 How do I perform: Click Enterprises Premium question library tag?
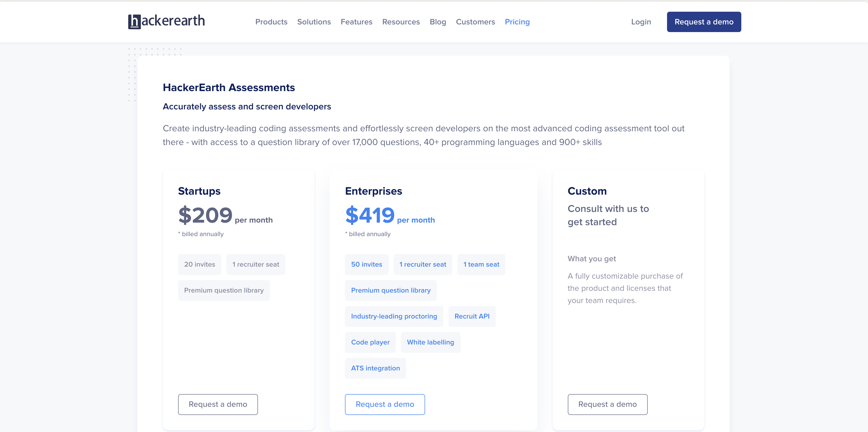pyautogui.click(x=390, y=290)
